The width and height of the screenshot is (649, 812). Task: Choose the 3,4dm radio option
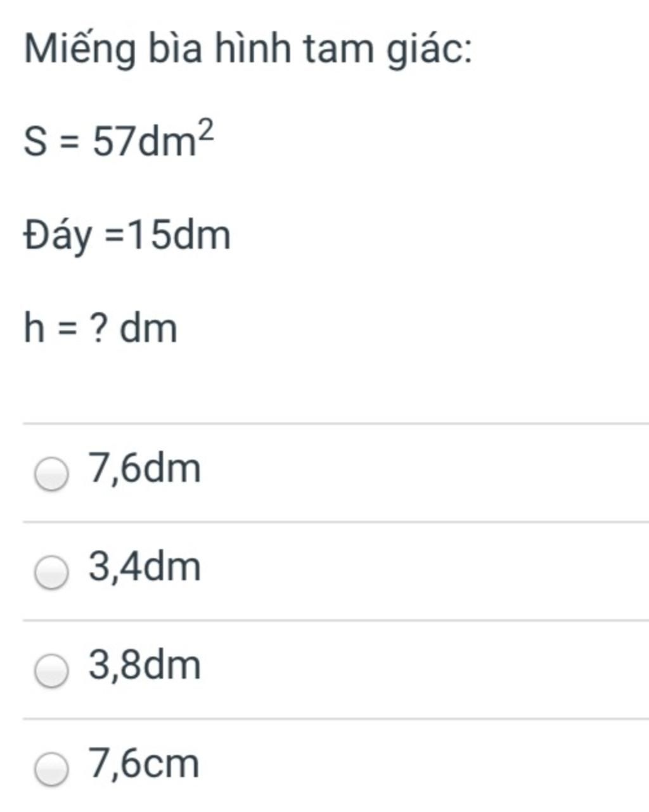(51, 573)
